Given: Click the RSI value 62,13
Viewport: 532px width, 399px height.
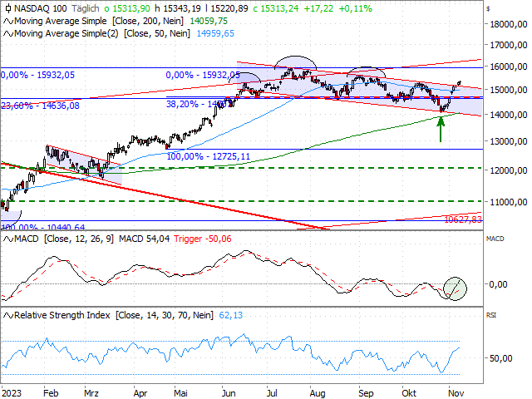Looking at the screenshot, I should 231,315.
